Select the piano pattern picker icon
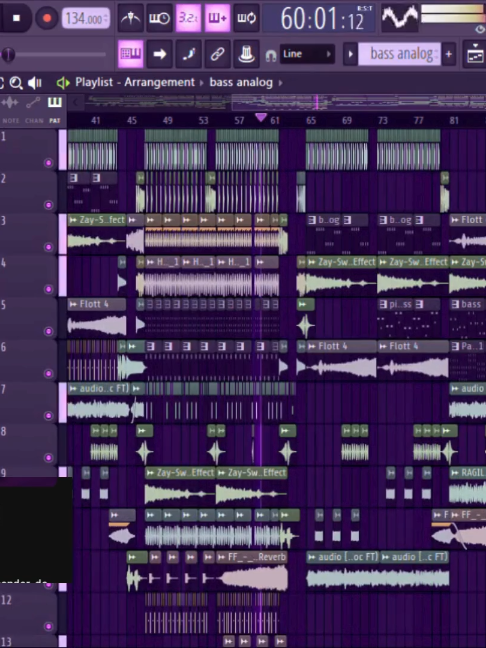 click(x=55, y=102)
